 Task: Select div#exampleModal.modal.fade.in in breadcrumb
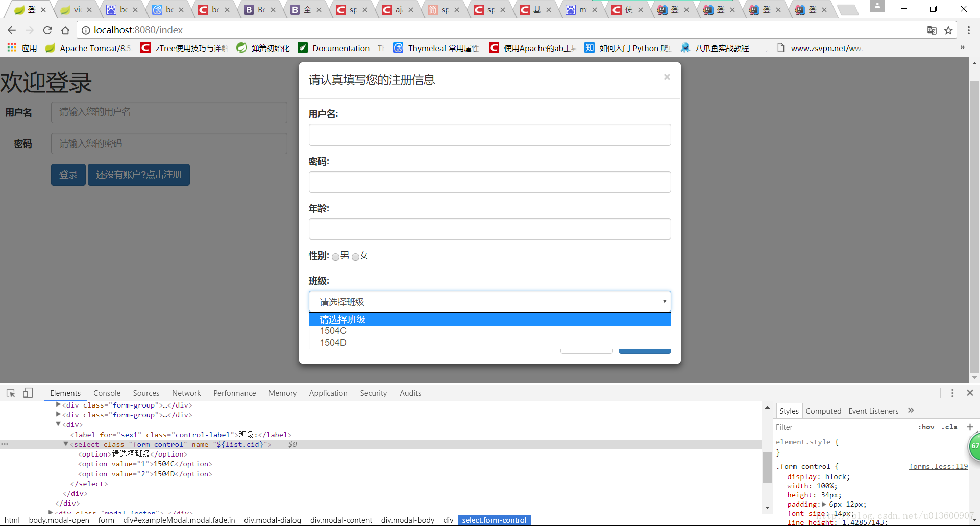pos(179,520)
